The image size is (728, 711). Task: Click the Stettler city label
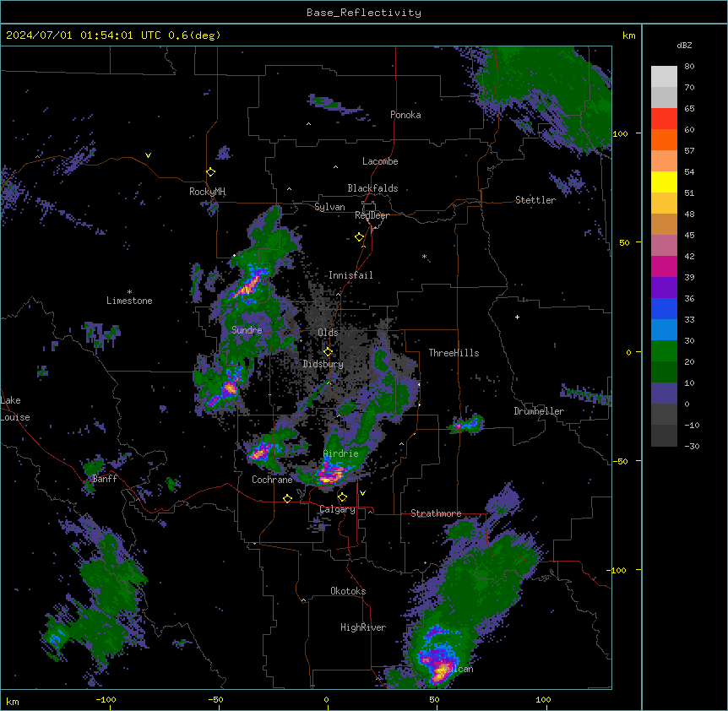[x=535, y=200]
